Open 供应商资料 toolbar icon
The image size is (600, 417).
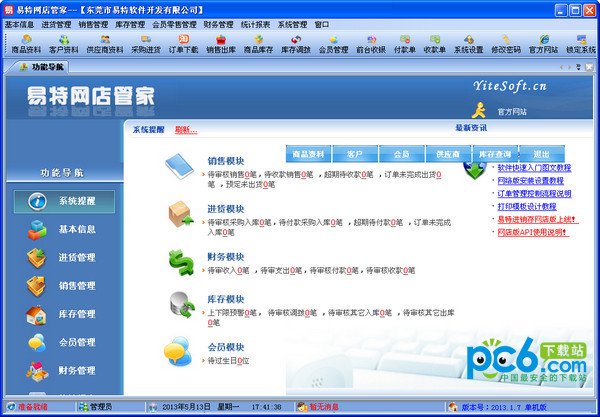[x=105, y=44]
